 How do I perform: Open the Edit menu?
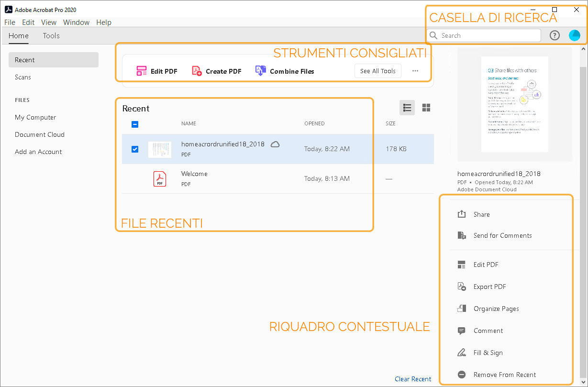(x=28, y=22)
